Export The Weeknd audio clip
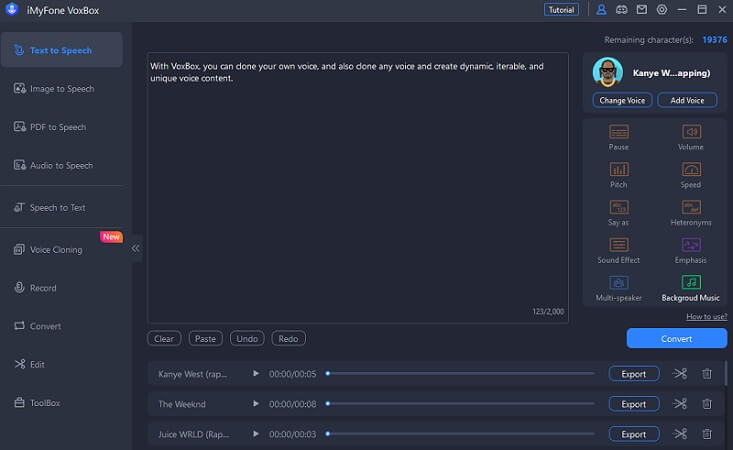 [634, 404]
